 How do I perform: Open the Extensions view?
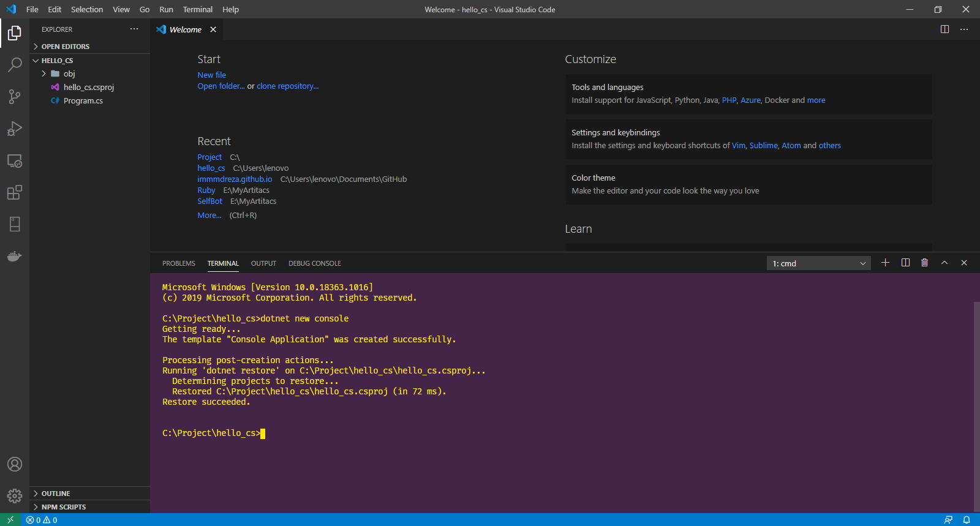pyautogui.click(x=15, y=193)
